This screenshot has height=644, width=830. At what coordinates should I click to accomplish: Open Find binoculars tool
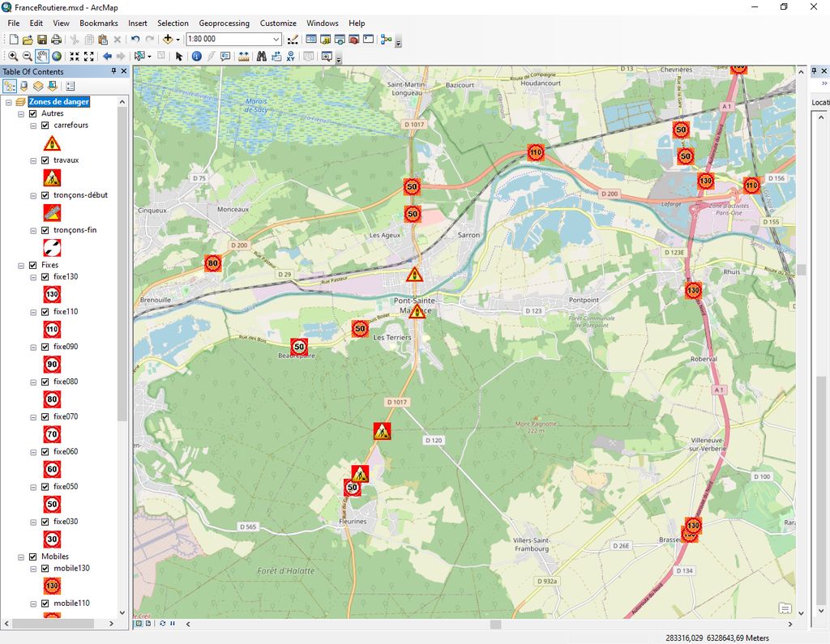click(x=262, y=56)
